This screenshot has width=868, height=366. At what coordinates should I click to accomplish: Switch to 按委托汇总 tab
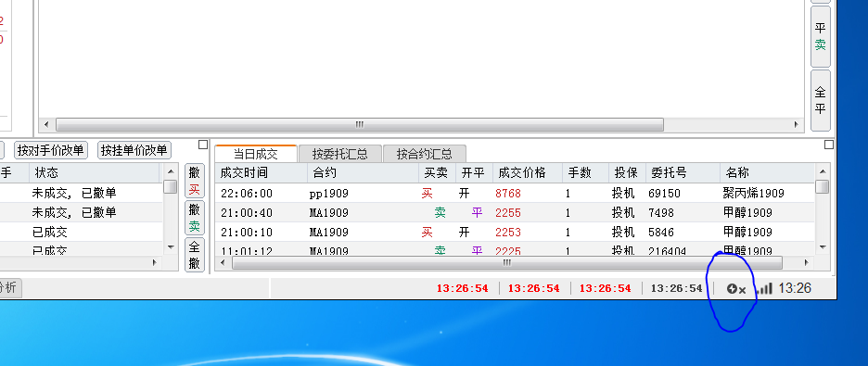(x=340, y=154)
